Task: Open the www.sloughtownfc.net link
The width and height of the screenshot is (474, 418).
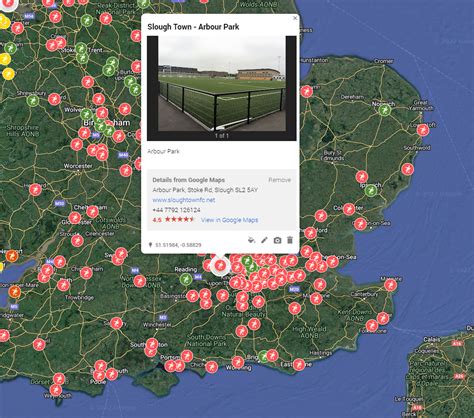Action: coord(184,200)
